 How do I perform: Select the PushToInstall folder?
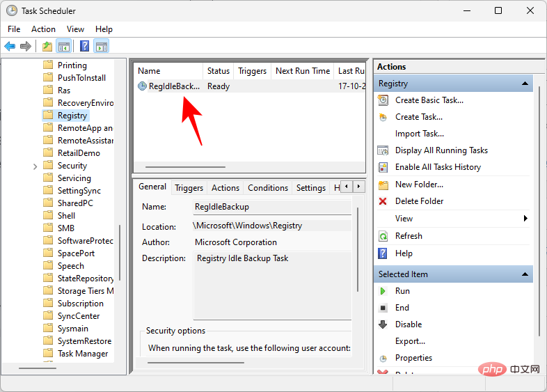(x=81, y=78)
